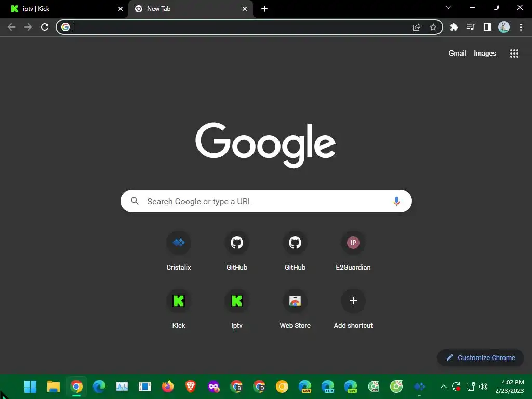The width and height of the screenshot is (532, 399).
Task: Close the iptv | Kick tab
Action: point(121,9)
